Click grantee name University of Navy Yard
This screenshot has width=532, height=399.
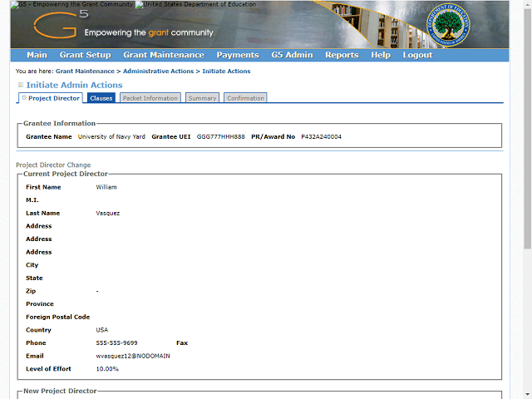click(111, 136)
